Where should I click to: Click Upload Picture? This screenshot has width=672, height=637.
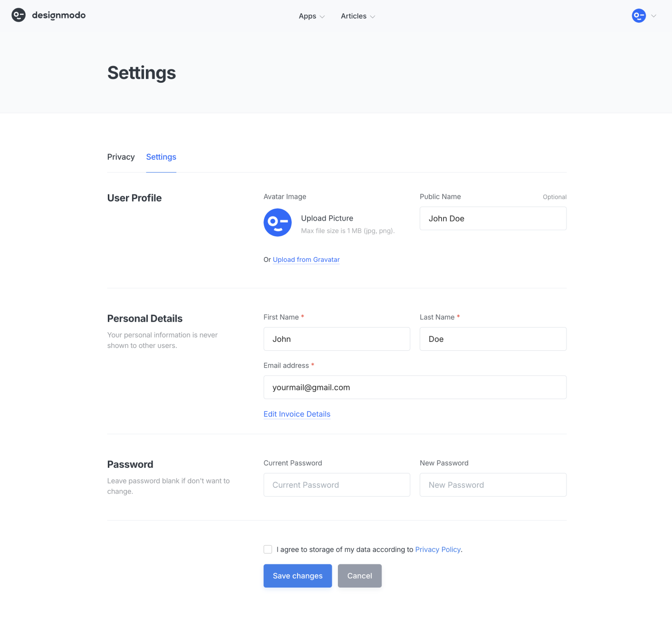327,218
